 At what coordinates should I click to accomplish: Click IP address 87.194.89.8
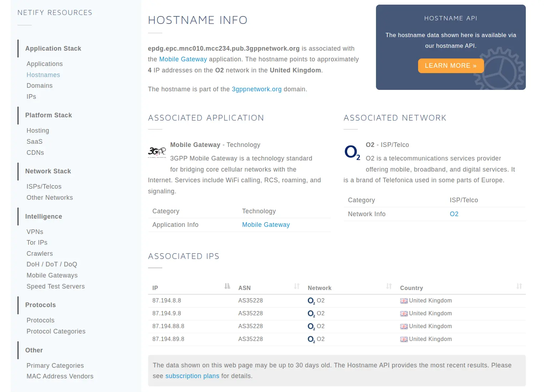coord(168,339)
